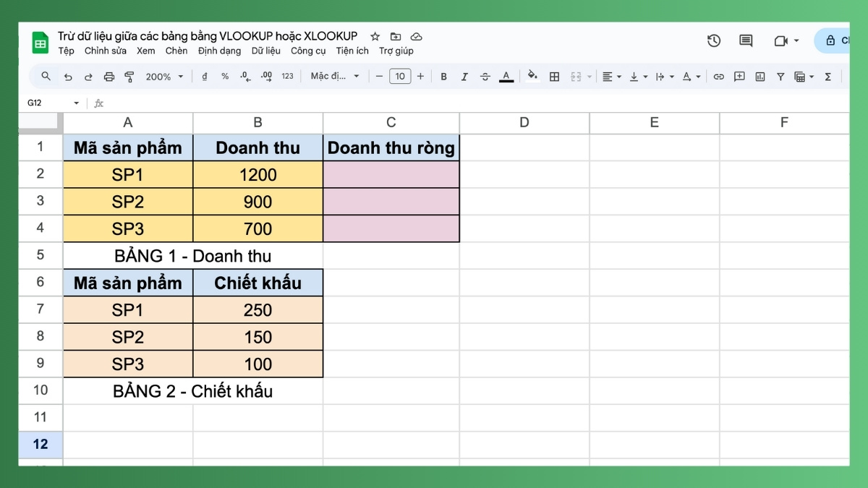868x488 pixels.
Task: Click the Undo icon
Action: coord(68,76)
